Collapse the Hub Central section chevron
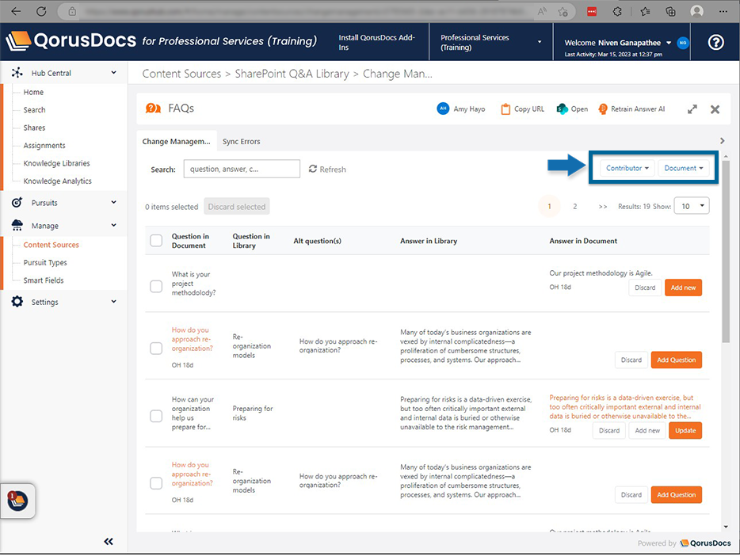740x560 pixels. pos(114,73)
